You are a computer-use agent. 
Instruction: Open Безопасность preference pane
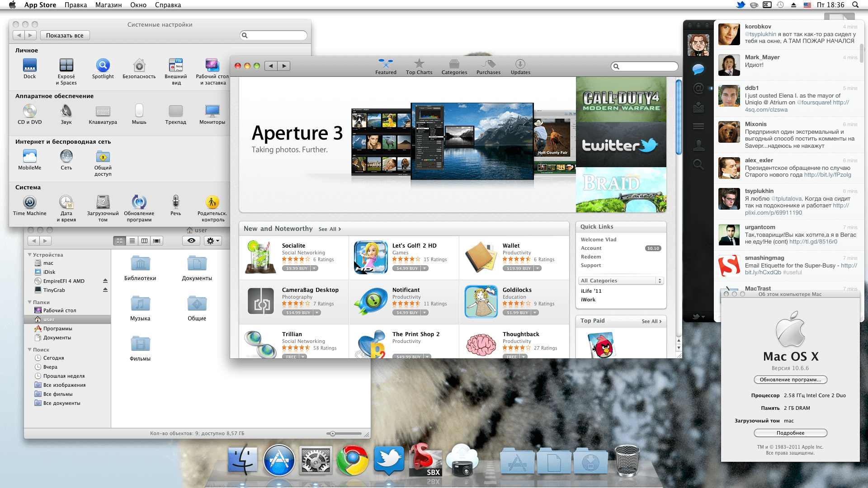(x=139, y=69)
